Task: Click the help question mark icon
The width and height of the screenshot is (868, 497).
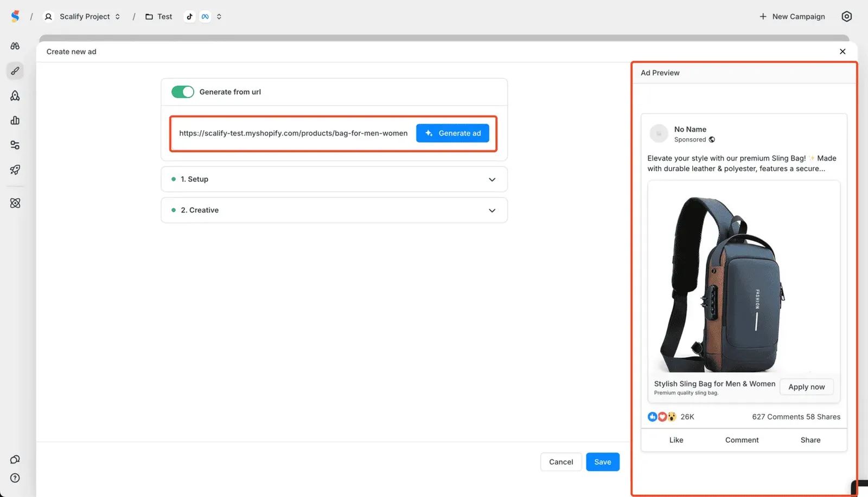Action: 15,477
